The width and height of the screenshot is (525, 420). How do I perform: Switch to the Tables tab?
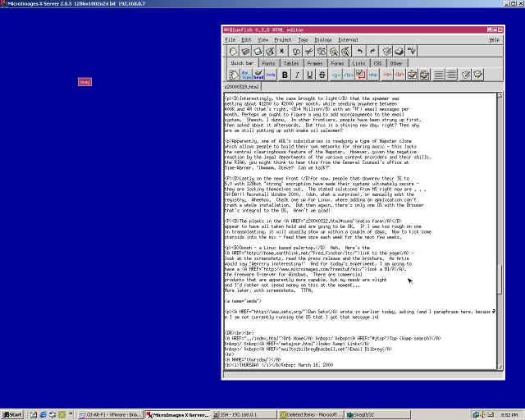[290, 62]
